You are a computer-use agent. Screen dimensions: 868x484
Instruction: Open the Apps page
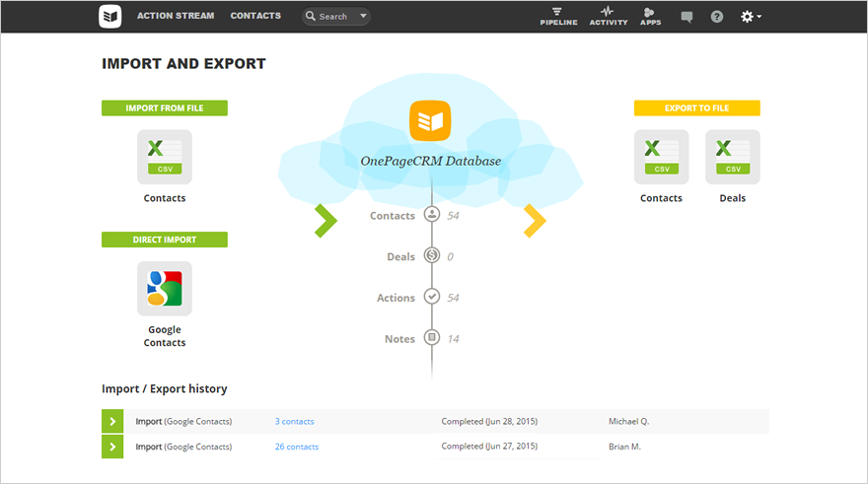[x=650, y=17]
